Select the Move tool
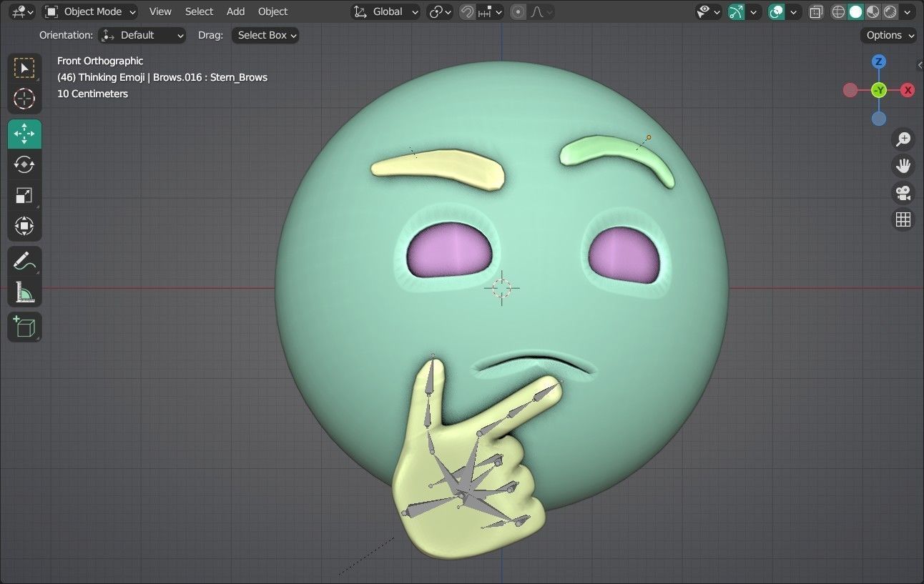924x584 pixels. tap(24, 134)
